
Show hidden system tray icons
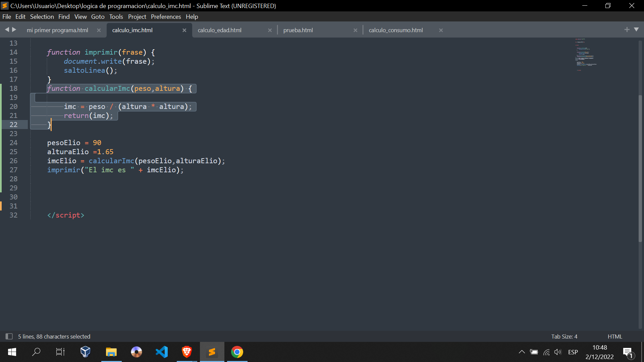point(522,352)
